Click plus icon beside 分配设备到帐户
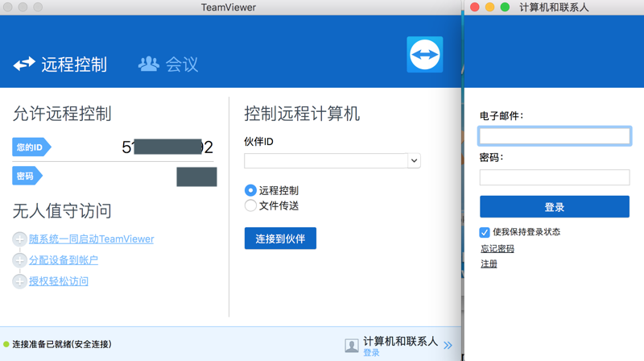 [19, 259]
